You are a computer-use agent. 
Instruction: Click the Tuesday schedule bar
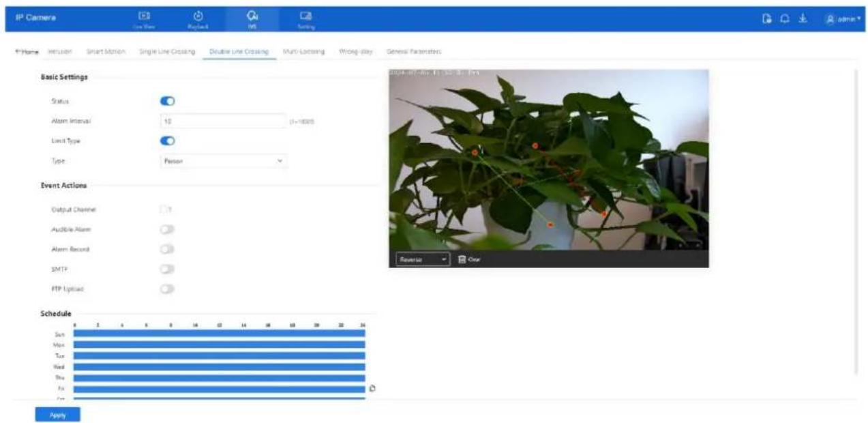(219, 355)
